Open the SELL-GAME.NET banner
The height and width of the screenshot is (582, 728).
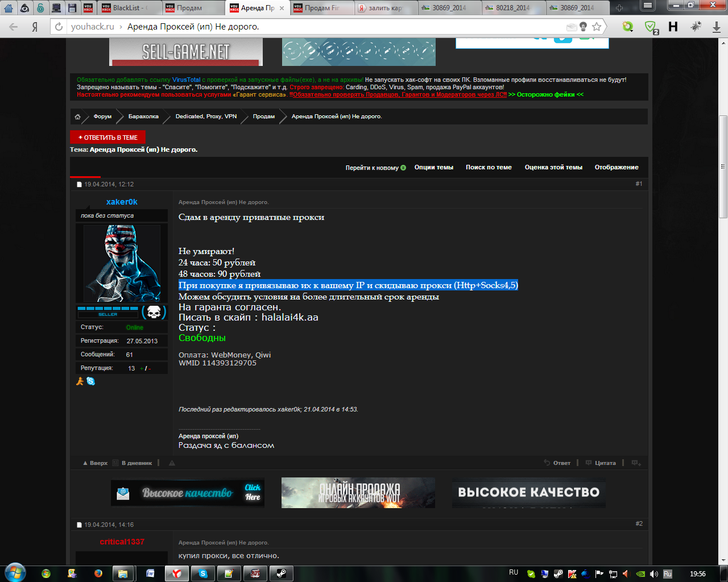click(186, 52)
